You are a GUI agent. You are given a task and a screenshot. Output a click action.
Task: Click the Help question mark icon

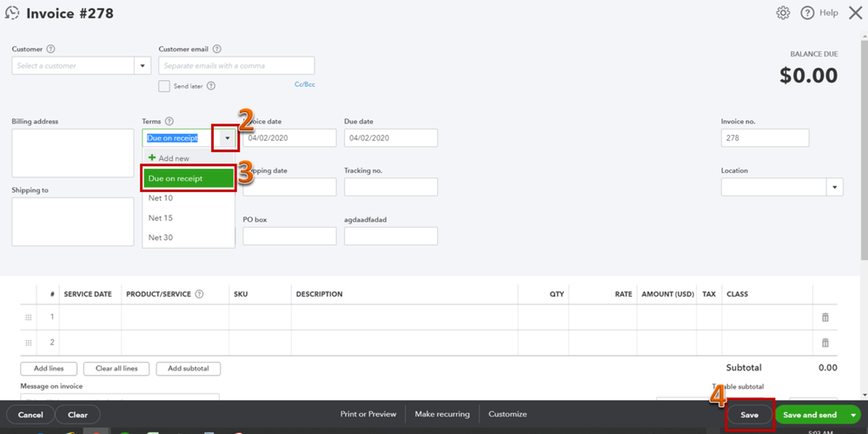click(x=808, y=13)
